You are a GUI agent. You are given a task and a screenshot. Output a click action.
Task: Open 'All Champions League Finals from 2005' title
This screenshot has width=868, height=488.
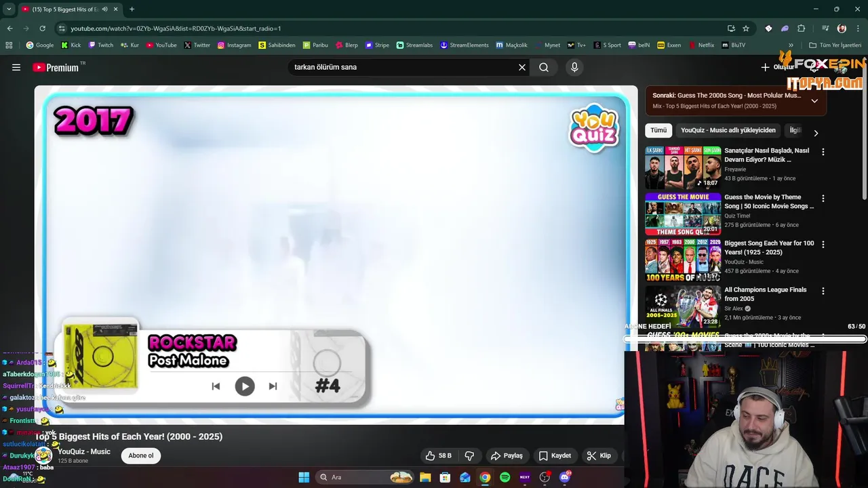(x=765, y=294)
